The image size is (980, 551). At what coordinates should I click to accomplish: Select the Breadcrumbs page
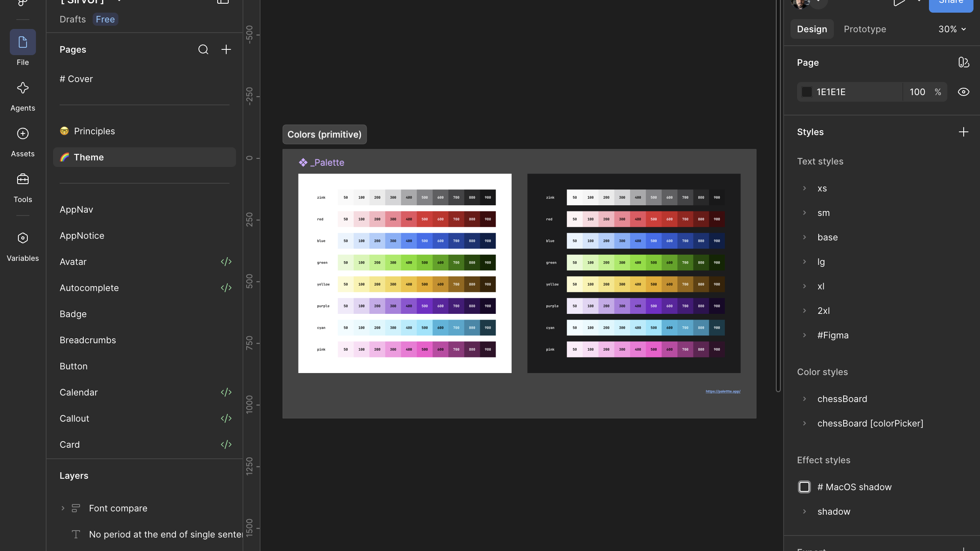[145, 340]
